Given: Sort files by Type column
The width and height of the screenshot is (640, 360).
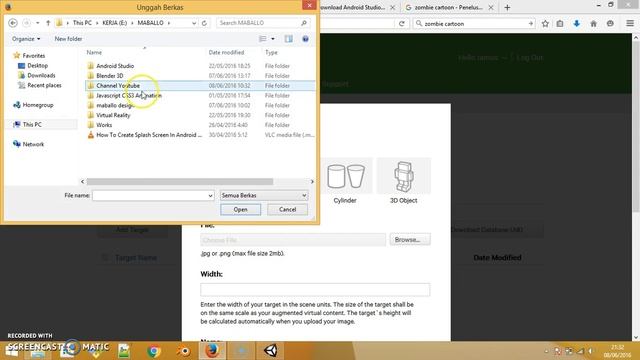Looking at the screenshot, I should (271, 52).
